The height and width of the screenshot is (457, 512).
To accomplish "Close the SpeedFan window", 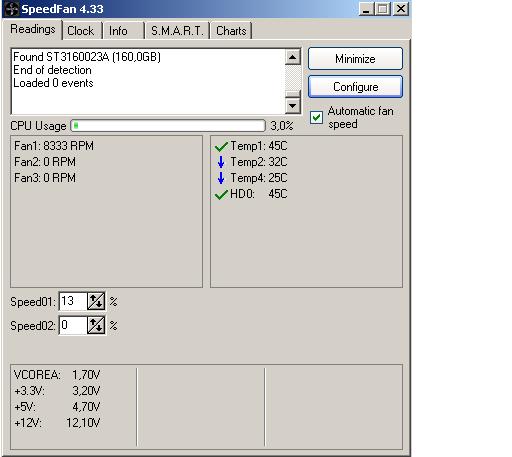I will (401, 9).
